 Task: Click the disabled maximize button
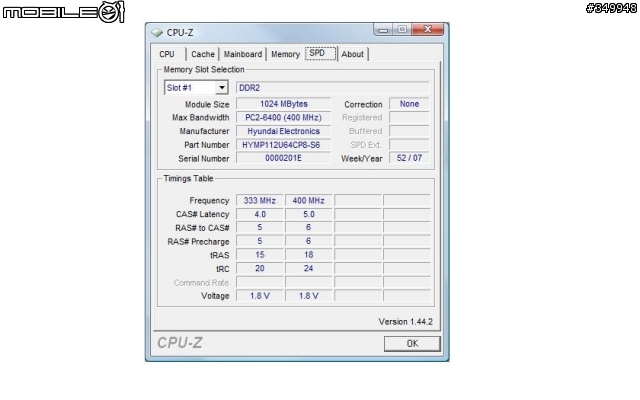pos(402,29)
